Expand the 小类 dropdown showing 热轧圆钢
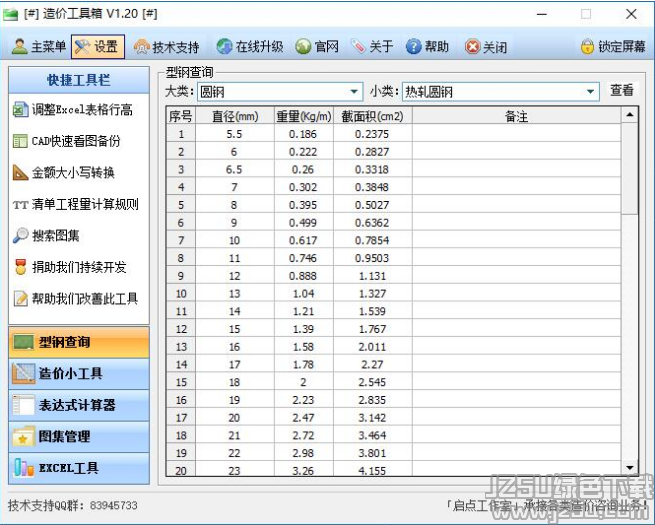 [590, 91]
